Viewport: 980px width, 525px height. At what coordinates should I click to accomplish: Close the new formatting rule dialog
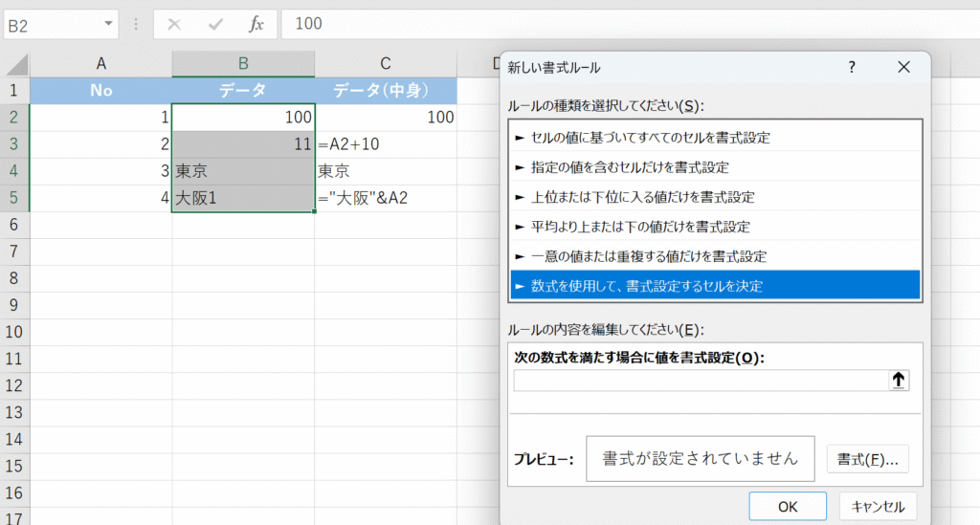(903, 67)
